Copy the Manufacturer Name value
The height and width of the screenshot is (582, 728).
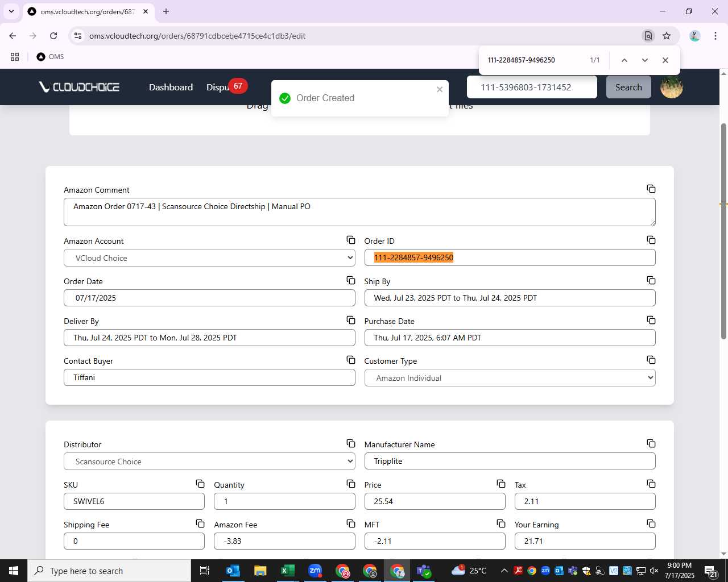[x=651, y=443]
